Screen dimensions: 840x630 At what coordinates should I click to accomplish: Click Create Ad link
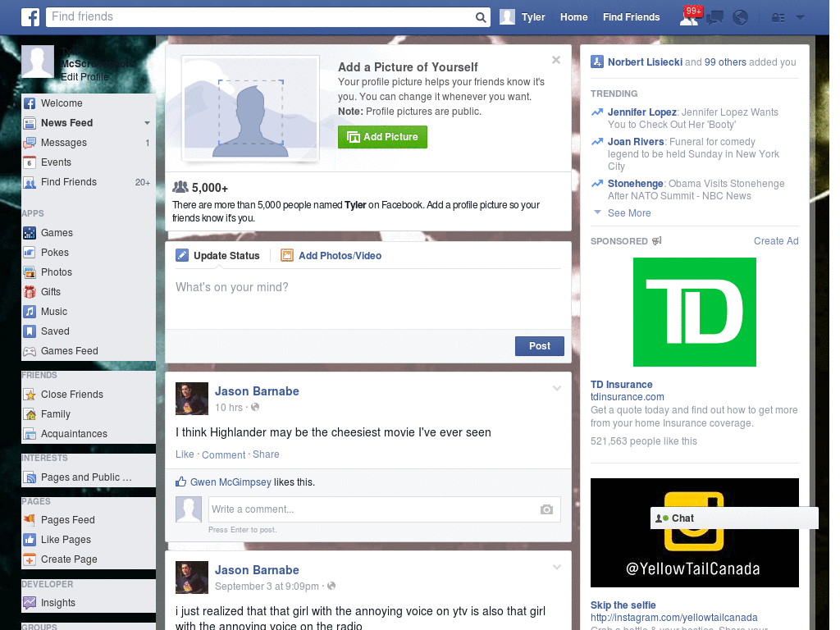pyautogui.click(x=776, y=241)
